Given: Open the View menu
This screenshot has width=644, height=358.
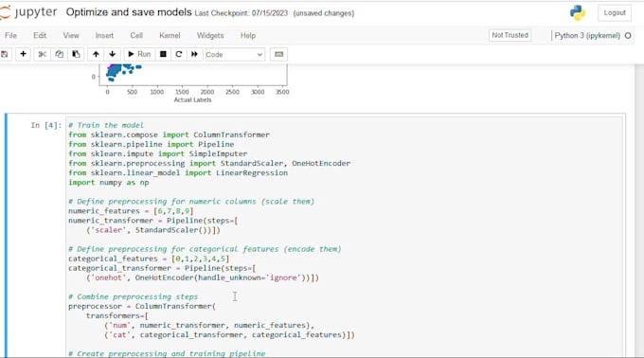Looking at the screenshot, I should [71, 35].
